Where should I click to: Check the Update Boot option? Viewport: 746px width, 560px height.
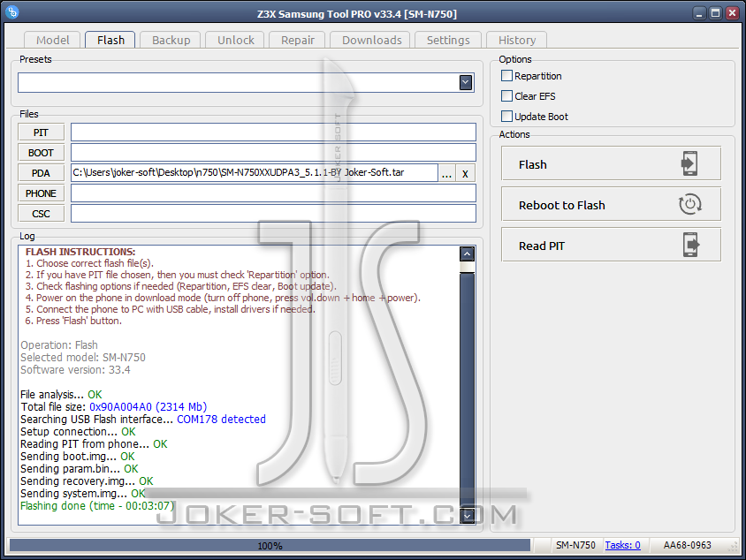pos(506,117)
